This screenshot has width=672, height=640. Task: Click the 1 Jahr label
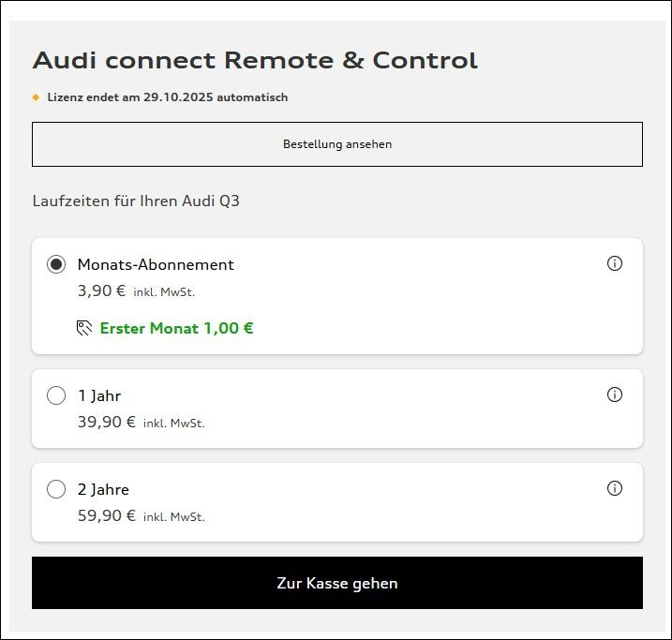tap(99, 395)
